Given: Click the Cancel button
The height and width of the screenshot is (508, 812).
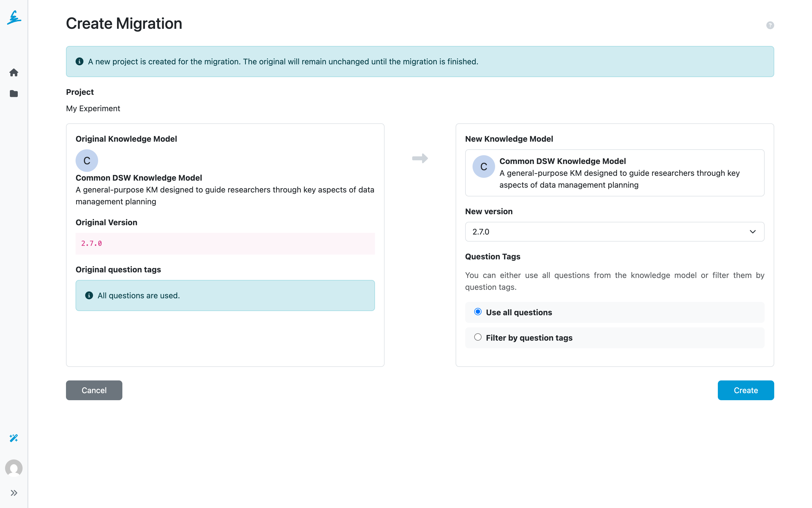Looking at the screenshot, I should pyautogui.click(x=94, y=390).
